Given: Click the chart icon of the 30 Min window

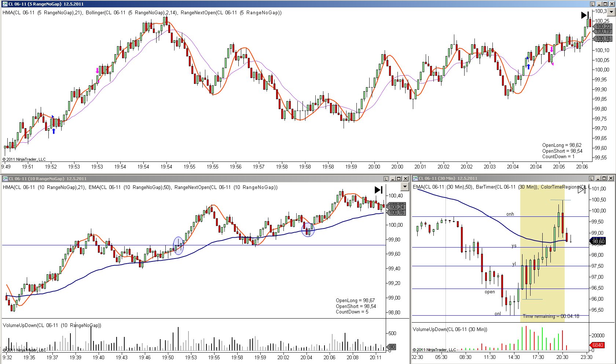Looking at the screenshot, I should tap(415, 178).
